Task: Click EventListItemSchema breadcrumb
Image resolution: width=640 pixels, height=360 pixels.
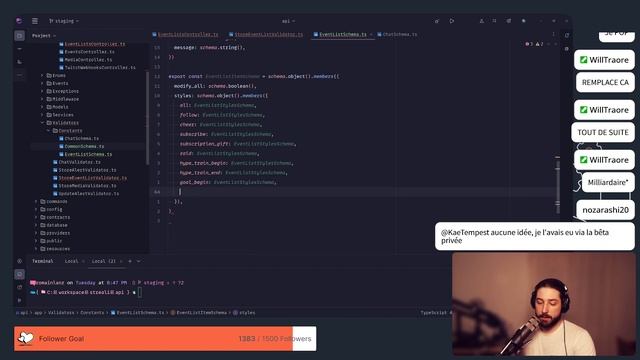Action: coord(198,313)
